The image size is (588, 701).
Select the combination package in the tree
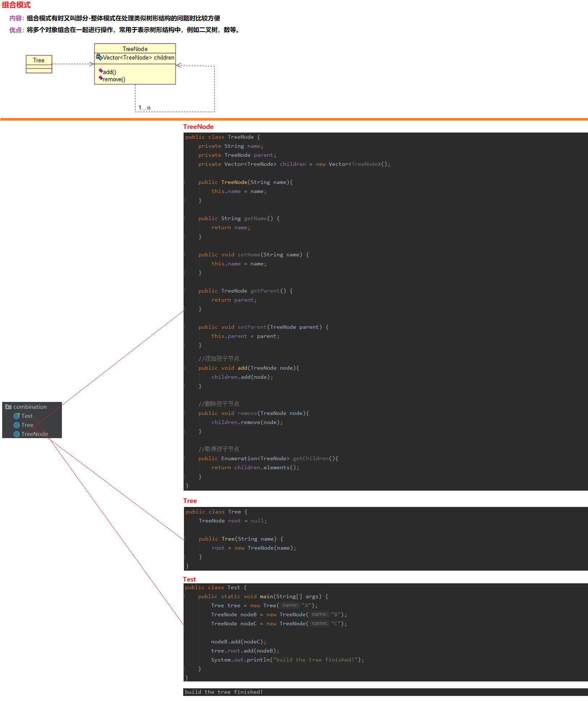[30, 407]
